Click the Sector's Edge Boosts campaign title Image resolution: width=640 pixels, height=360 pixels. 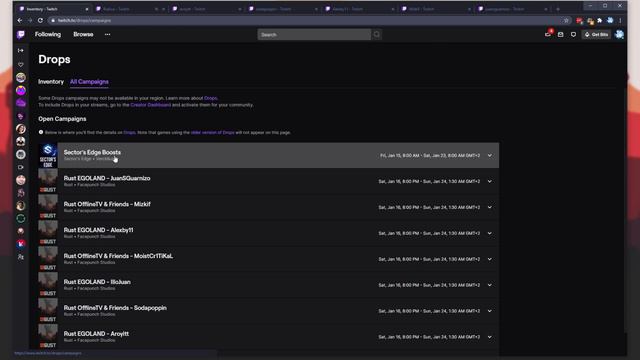click(x=92, y=152)
